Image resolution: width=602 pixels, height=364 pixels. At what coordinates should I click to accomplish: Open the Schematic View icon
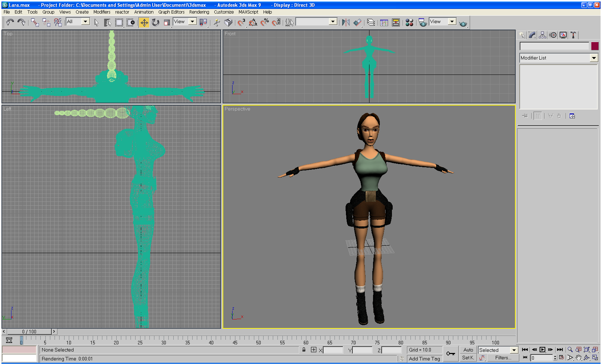(396, 22)
